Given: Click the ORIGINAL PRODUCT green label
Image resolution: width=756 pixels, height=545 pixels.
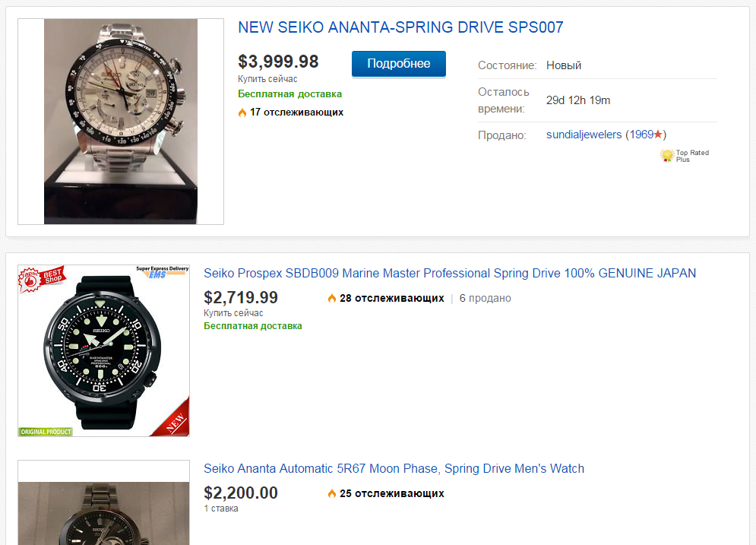Looking at the screenshot, I should point(46,432).
